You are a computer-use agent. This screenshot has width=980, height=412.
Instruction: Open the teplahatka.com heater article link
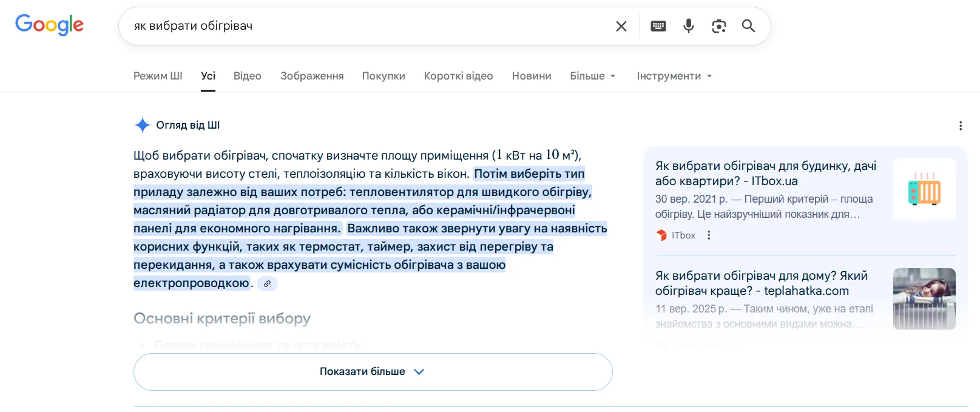point(762,283)
